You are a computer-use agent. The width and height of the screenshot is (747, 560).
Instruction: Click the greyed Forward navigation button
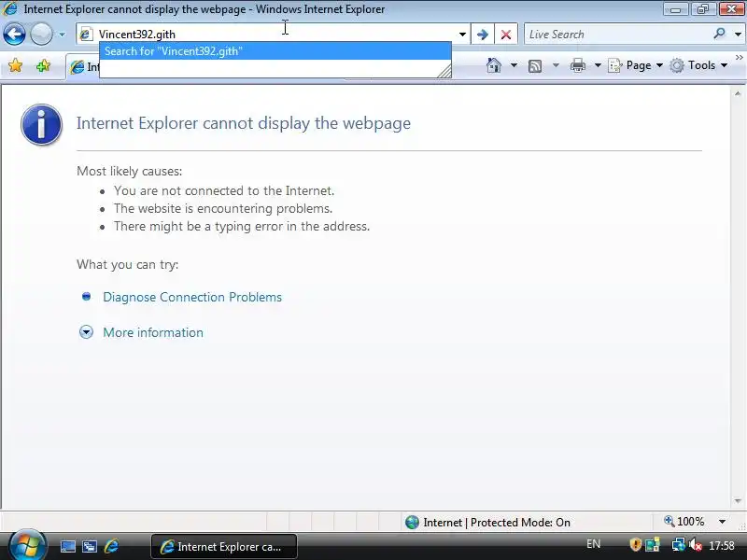pos(41,35)
